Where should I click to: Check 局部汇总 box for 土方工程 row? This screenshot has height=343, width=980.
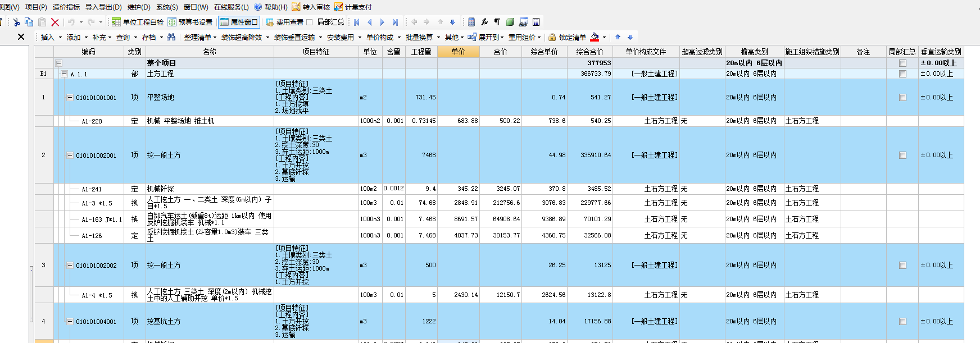click(x=902, y=74)
